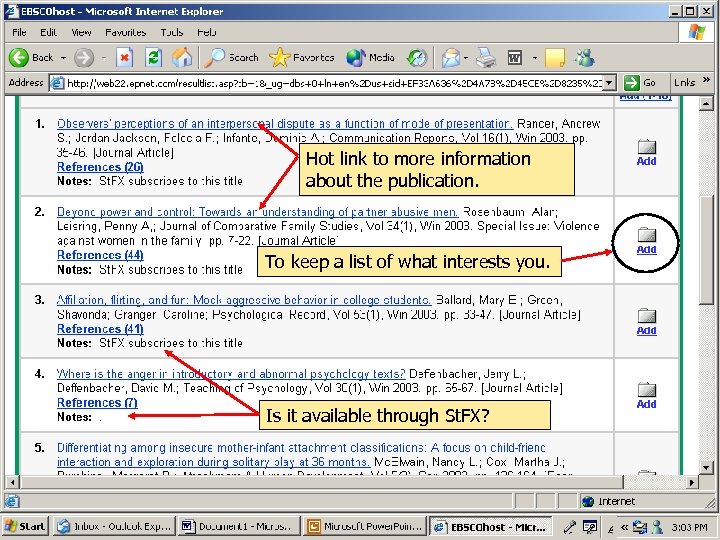Click the Forward arrow button

click(84, 58)
